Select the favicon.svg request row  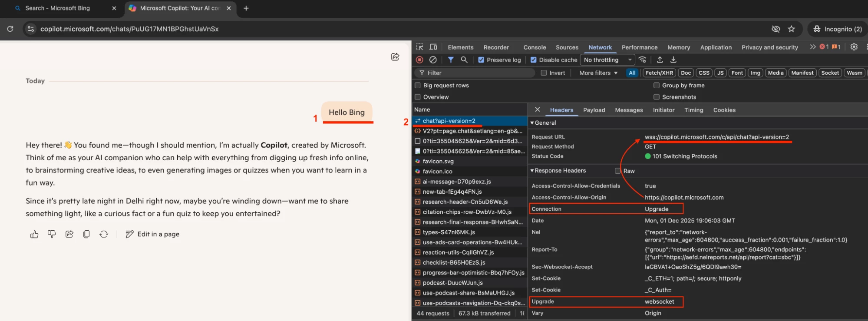pos(469,161)
